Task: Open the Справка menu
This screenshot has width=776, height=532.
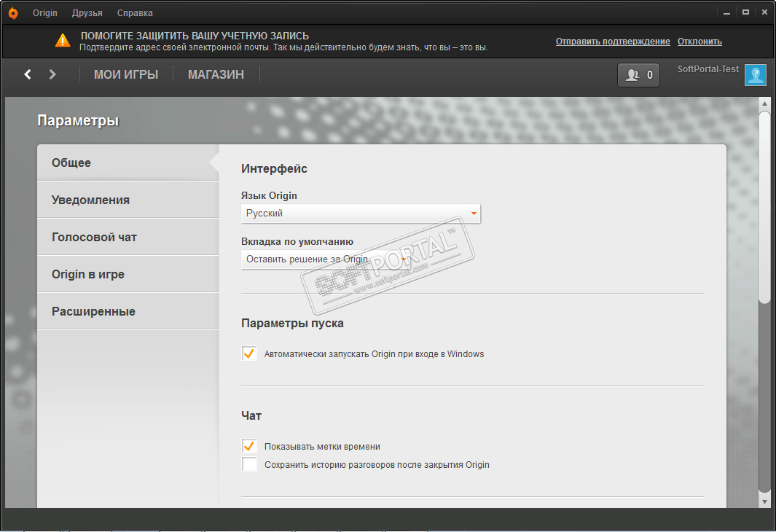Action: tap(135, 13)
